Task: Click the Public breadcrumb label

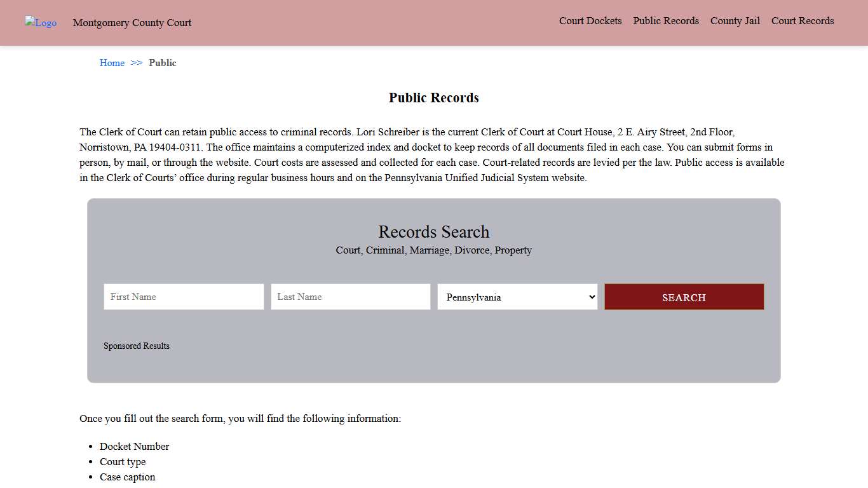Action: [x=163, y=62]
